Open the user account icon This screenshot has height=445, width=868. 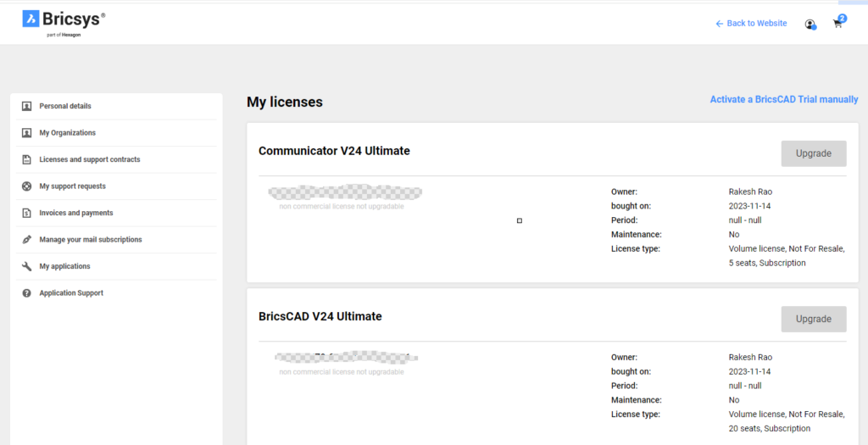(810, 25)
